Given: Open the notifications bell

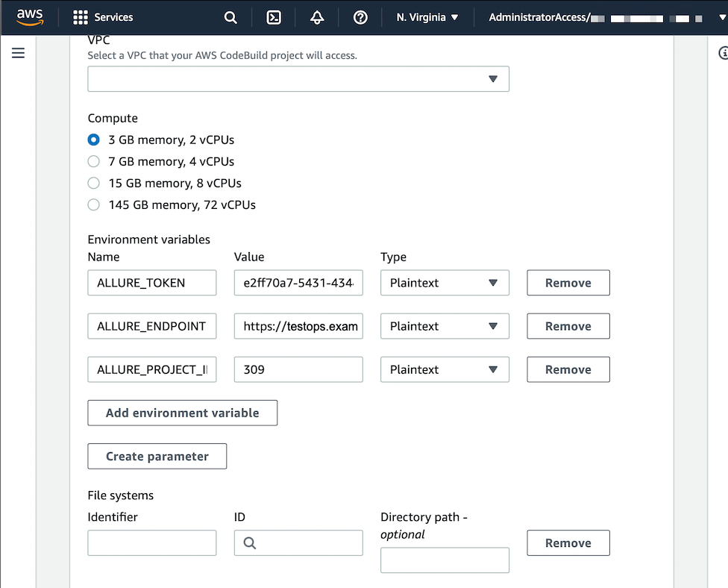Looking at the screenshot, I should click(316, 17).
